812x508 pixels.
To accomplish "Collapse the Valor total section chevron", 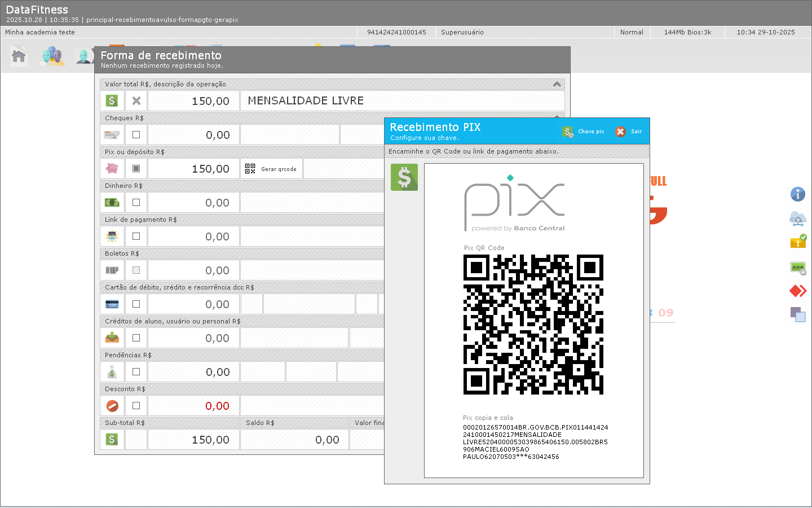I will 557,84.
